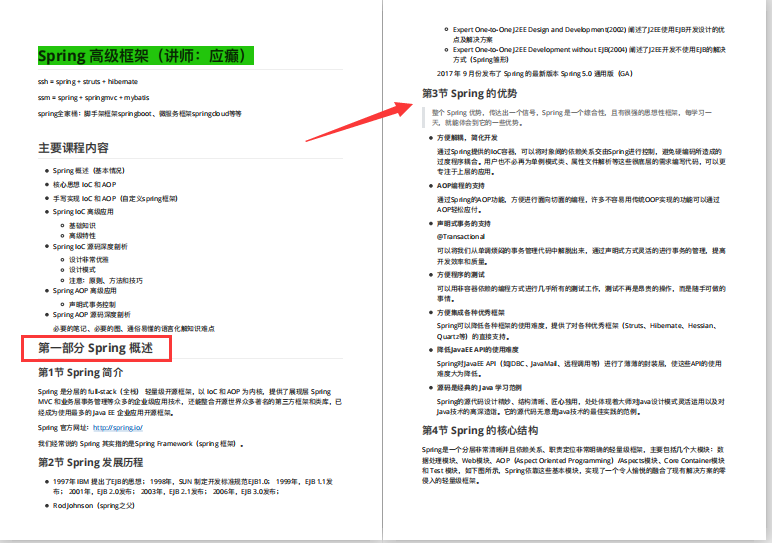
Task: Click the green 'Spring 高级框架' title
Action: click(x=146, y=56)
